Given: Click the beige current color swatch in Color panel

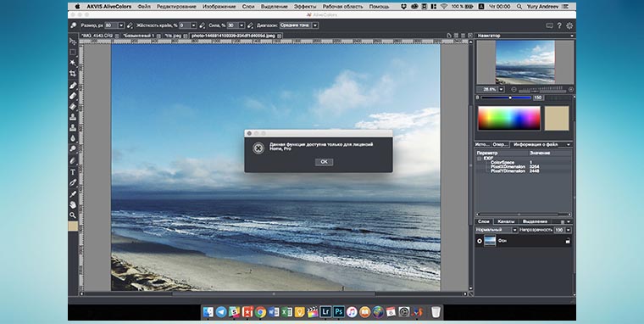Looking at the screenshot, I should coord(557,119).
